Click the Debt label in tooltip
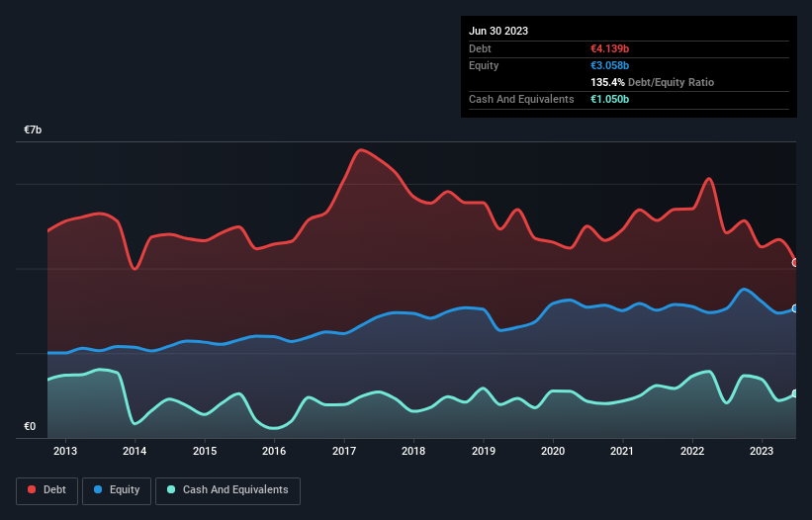 click(x=480, y=48)
